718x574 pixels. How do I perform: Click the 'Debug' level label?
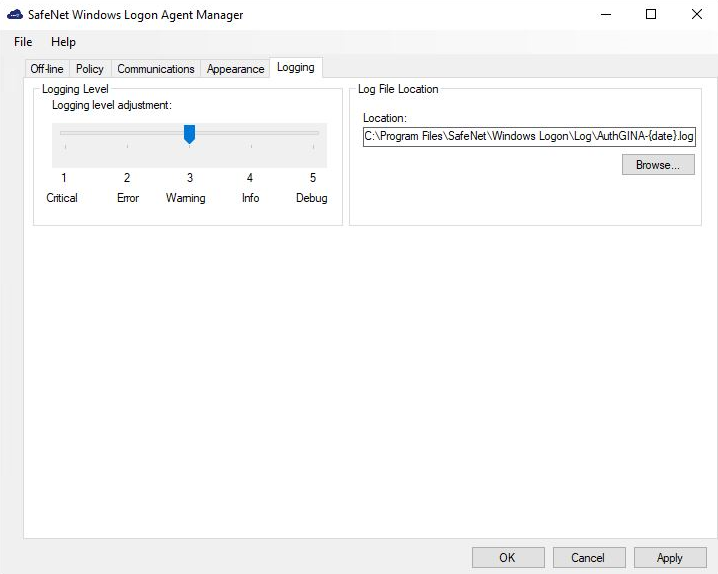click(x=311, y=198)
